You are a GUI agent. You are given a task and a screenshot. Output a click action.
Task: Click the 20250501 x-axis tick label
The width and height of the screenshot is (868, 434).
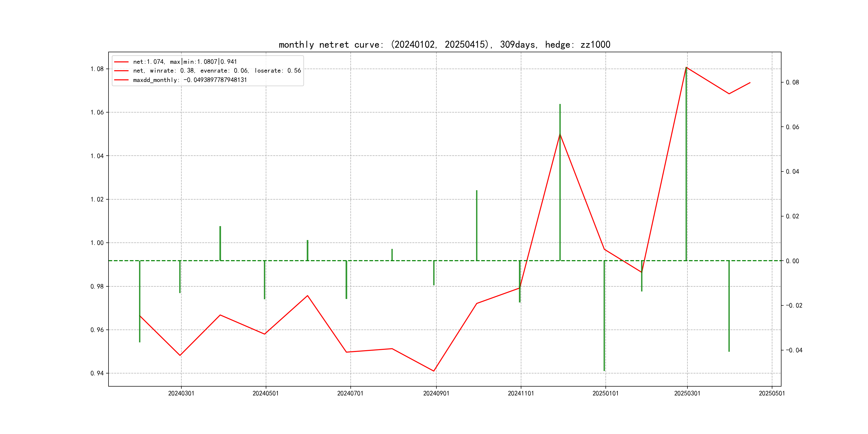(772, 394)
